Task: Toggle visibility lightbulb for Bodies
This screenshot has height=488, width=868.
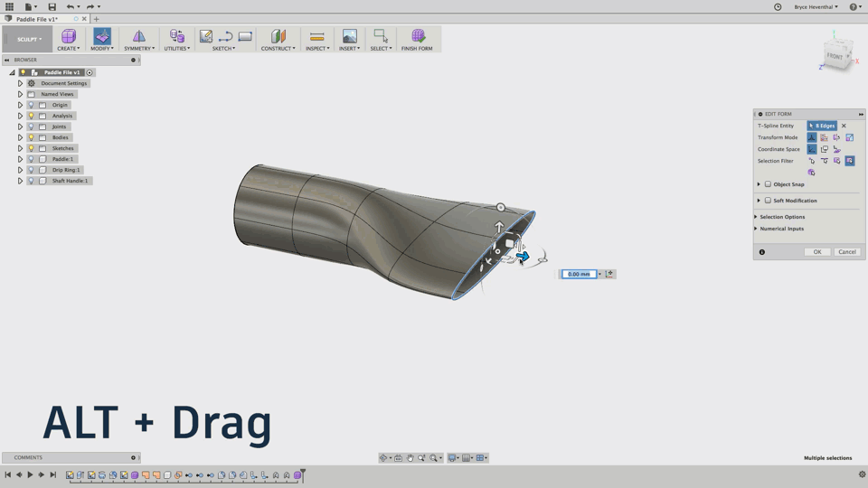Action: (31, 137)
